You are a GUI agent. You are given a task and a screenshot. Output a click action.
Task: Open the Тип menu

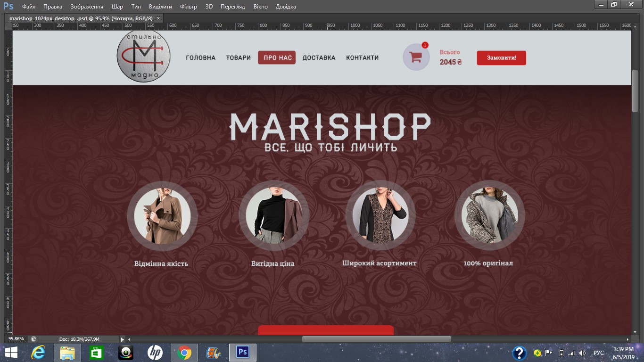pos(136,7)
